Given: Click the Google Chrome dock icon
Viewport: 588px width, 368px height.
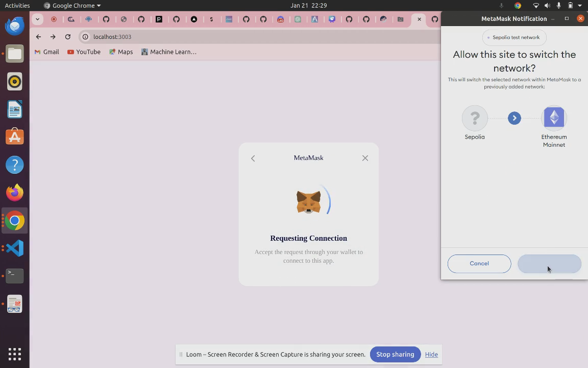Looking at the screenshot, I should [x=15, y=220].
